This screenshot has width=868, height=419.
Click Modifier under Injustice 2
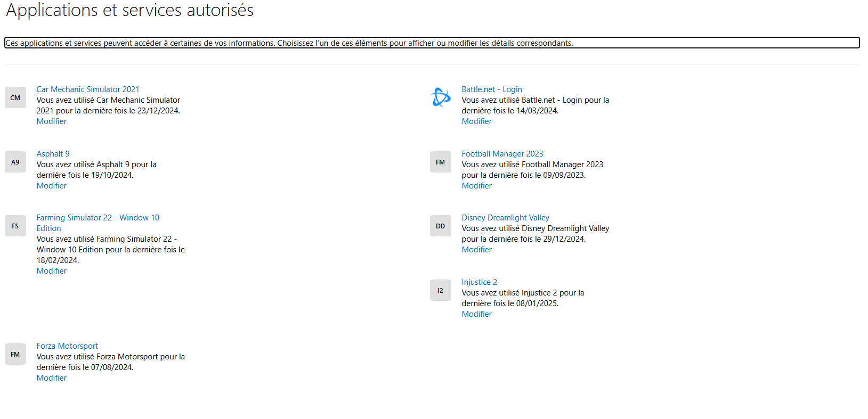point(477,314)
